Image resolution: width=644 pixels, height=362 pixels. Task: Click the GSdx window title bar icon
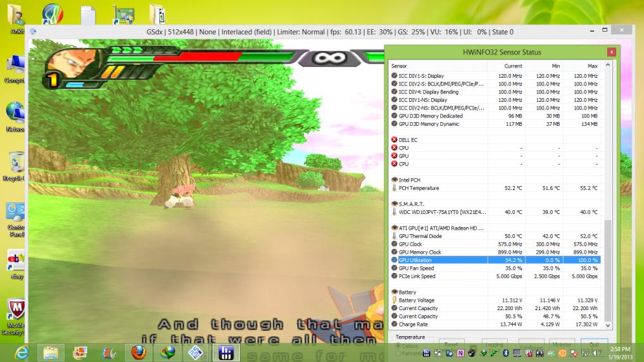(x=34, y=32)
